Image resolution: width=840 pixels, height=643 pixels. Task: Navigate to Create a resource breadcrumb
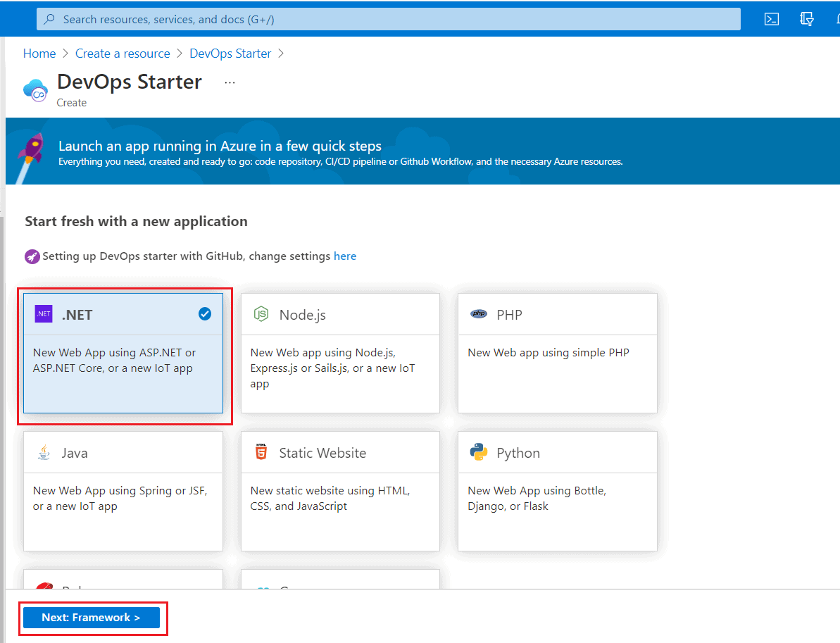coord(123,54)
